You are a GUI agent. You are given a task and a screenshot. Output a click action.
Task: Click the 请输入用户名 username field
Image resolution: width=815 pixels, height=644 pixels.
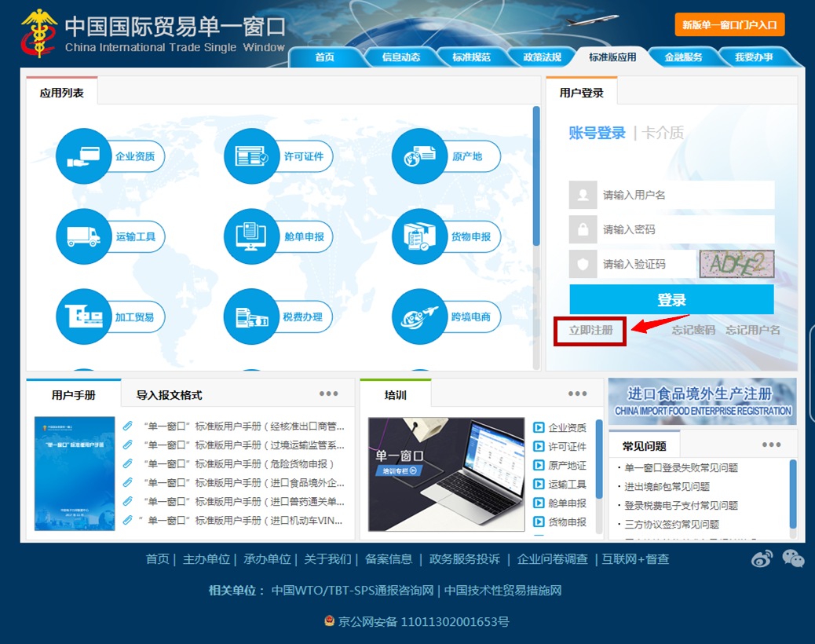point(686,195)
